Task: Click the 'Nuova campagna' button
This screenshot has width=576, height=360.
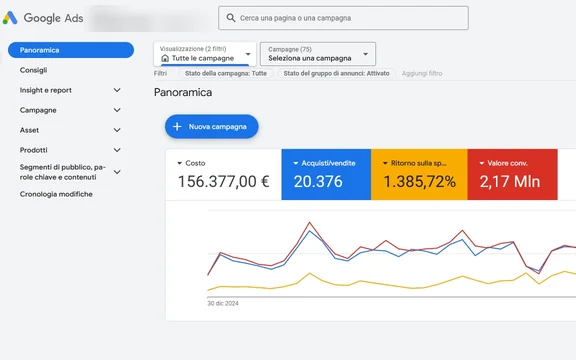Action: (212, 127)
